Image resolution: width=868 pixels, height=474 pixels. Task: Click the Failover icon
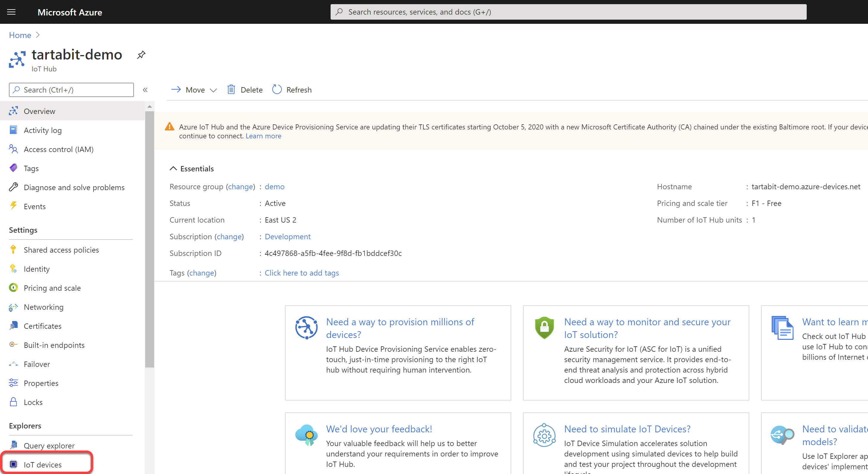pos(13,364)
